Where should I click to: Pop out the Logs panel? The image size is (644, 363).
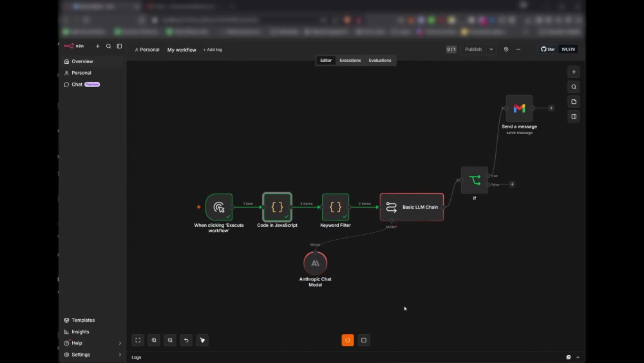point(569,357)
